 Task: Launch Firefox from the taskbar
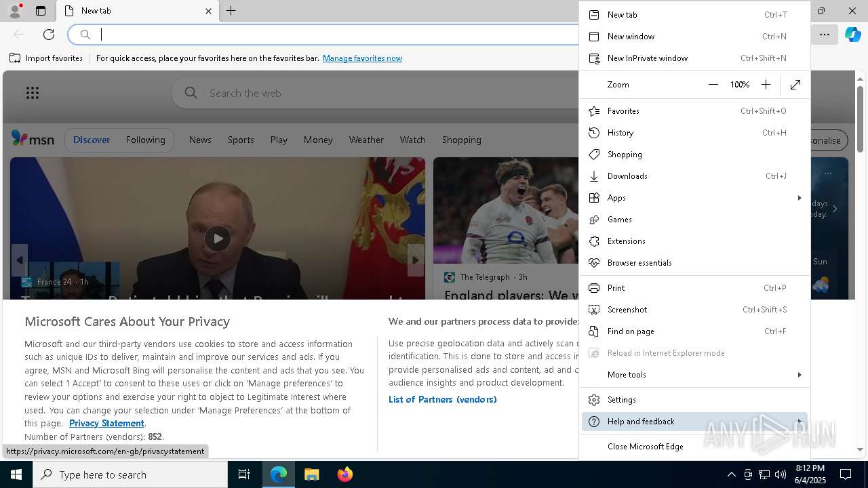click(x=345, y=474)
